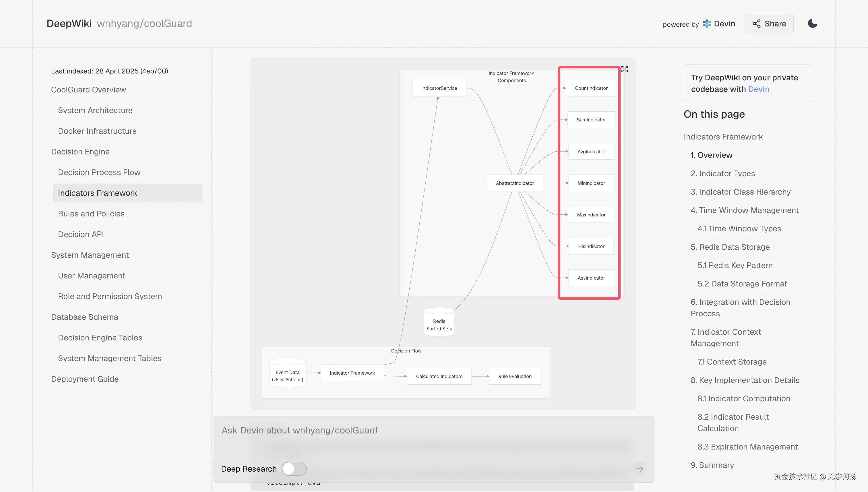The width and height of the screenshot is (868, 492).
Task: Open the Deployment Guide page
Action: tap(84, 379)
